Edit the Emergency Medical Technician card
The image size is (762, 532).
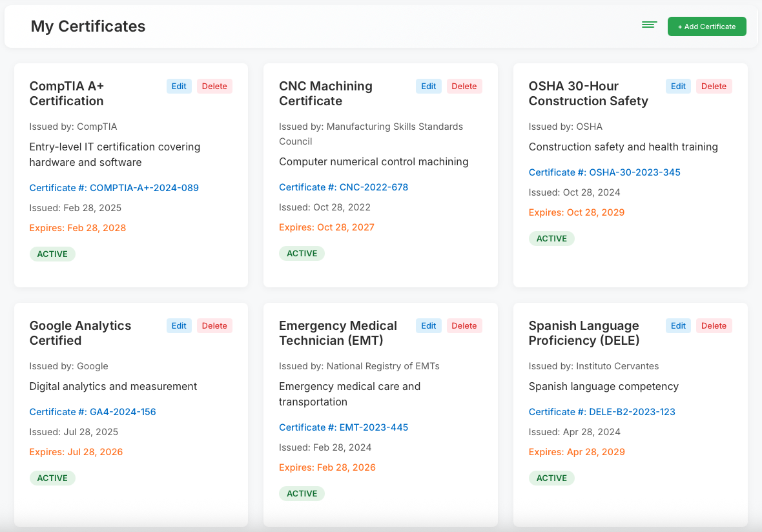point(429,325)
